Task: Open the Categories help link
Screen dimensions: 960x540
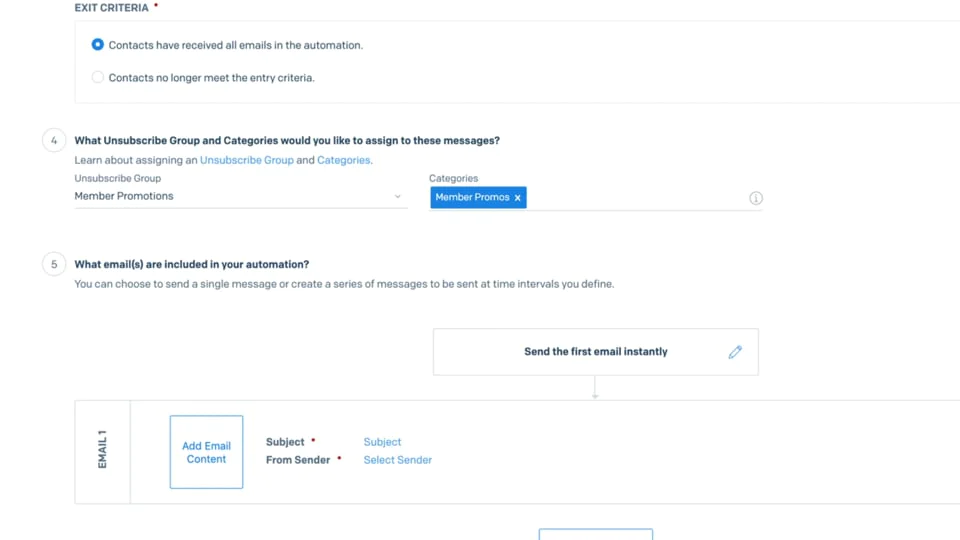Action: [x=343, y=160]
